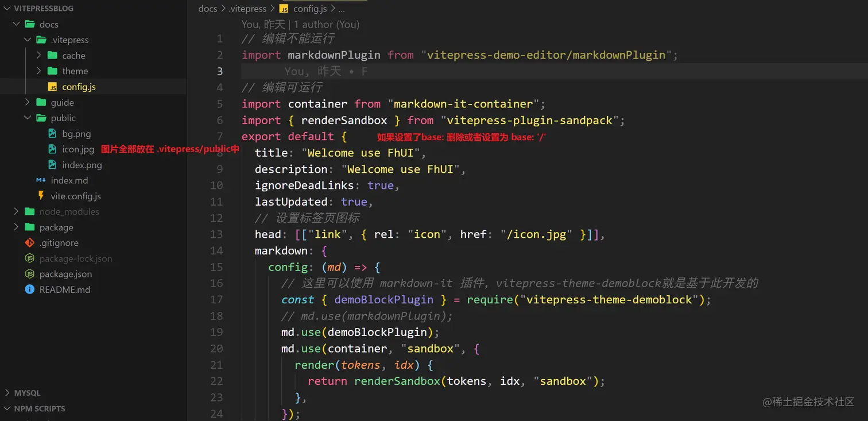Click the package folder icon
This screenshot has height=421, width=868.
(x=30, y=227)
